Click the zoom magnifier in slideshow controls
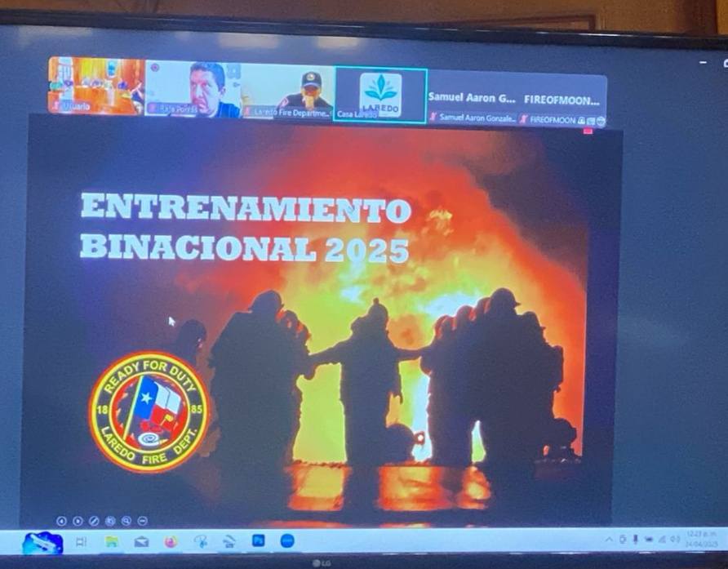 pyautogui.click(x=127, y=520)
